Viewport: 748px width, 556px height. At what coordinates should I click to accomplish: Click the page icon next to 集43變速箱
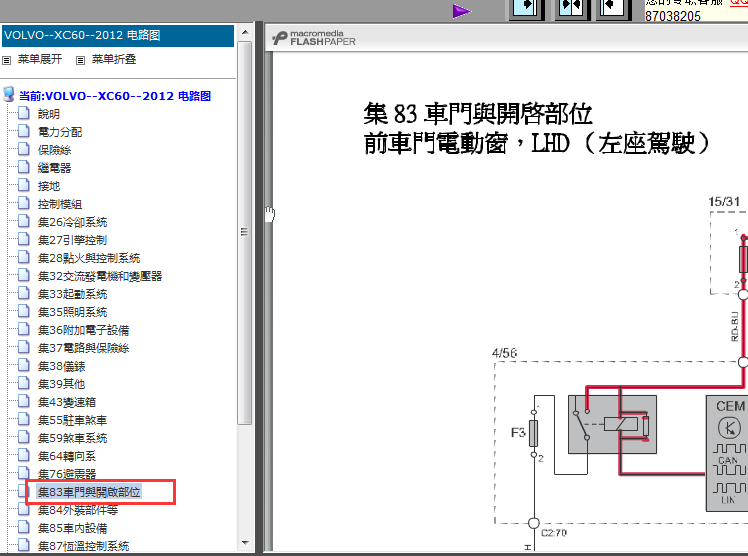(23, 401)
